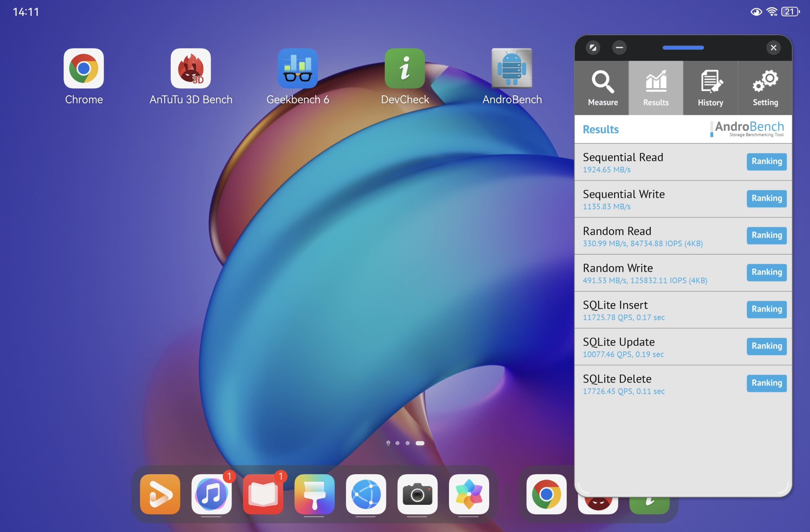This screenshot has height=532, width=810.
Task: Go to the Setting tab
Action: pyautogui.click(x=765, y=88)
